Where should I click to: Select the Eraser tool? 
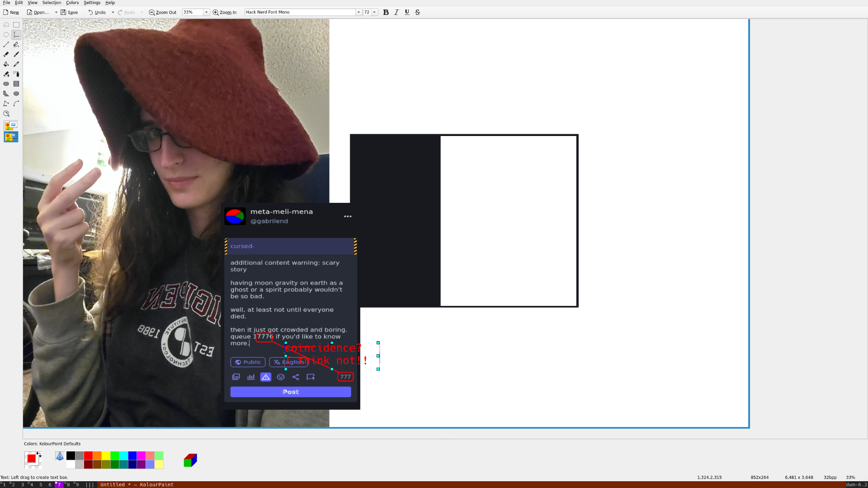6,54
